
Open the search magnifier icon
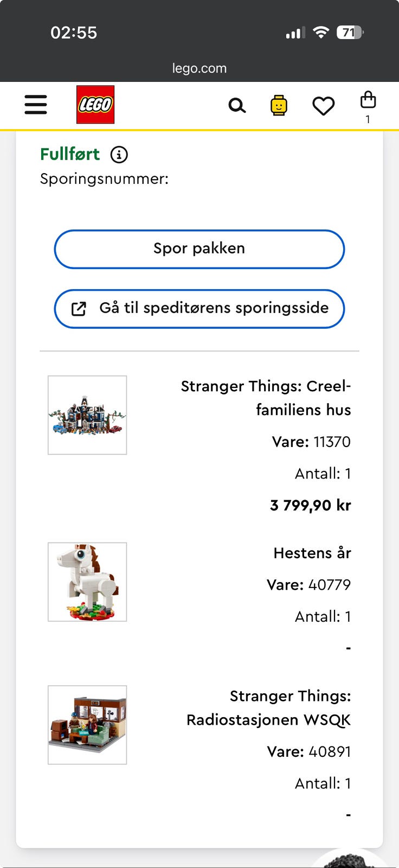[237, 105]
